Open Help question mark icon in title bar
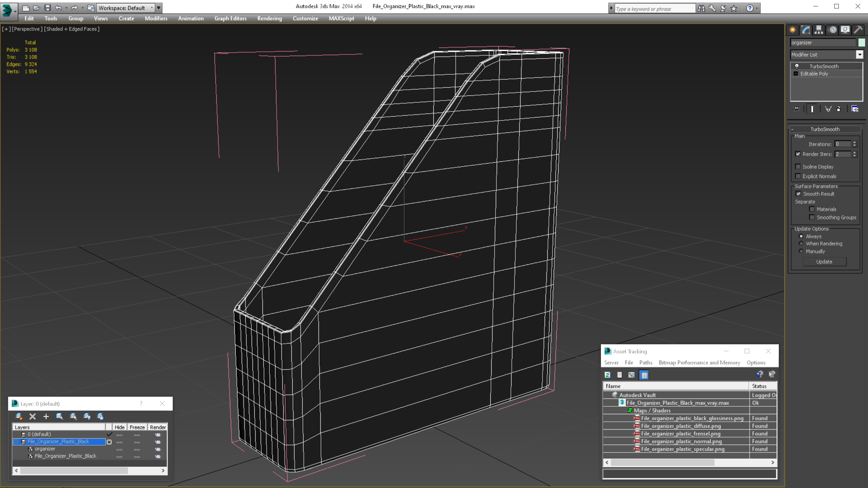868x488 pixels. coord(749,8)
